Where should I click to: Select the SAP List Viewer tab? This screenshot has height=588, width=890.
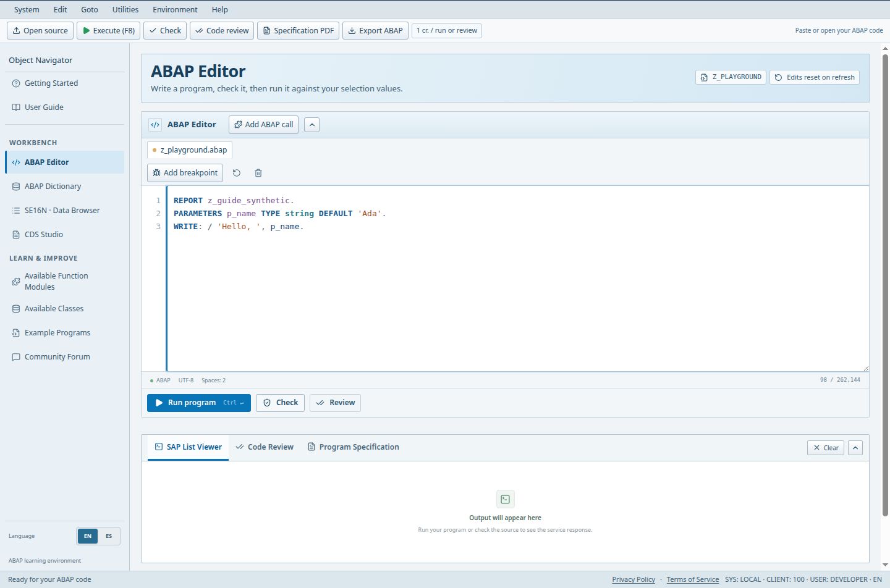188,447
